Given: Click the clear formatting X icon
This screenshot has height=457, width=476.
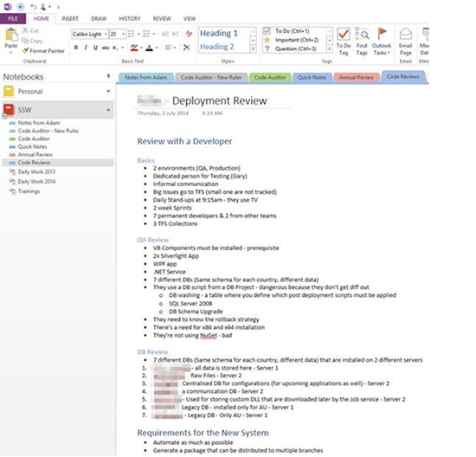Looking at the screenshot, I should pyautogui.click(x=187, y=48).
